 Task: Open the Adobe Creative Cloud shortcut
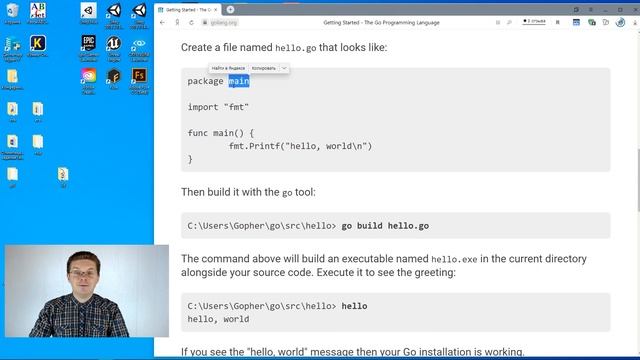89,81
